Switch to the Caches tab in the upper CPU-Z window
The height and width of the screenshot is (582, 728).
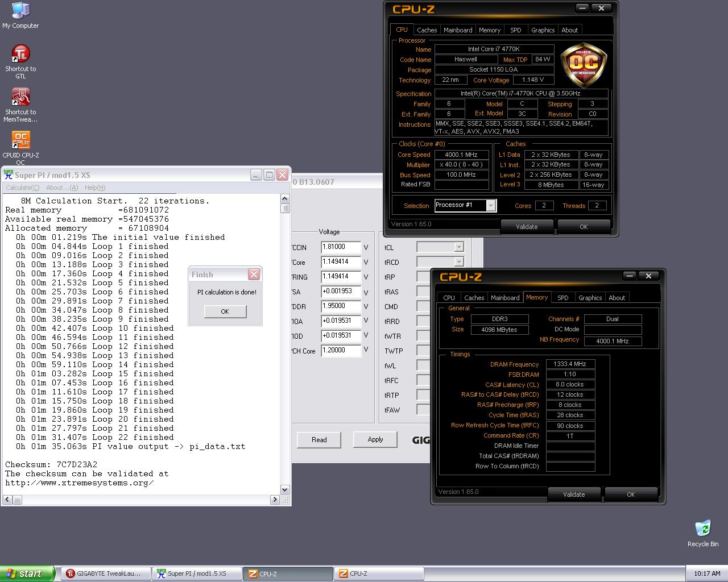[x=427, y=30]
